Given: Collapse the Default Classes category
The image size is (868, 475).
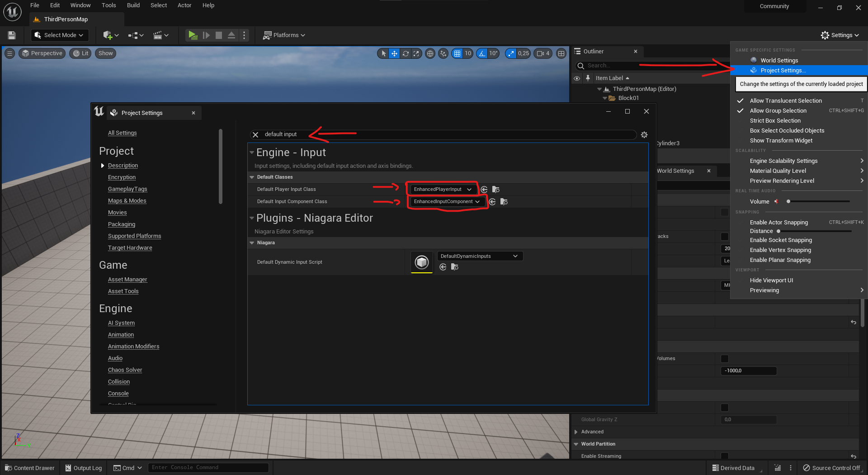Looking at the screenshot, I should pos(252,177).
